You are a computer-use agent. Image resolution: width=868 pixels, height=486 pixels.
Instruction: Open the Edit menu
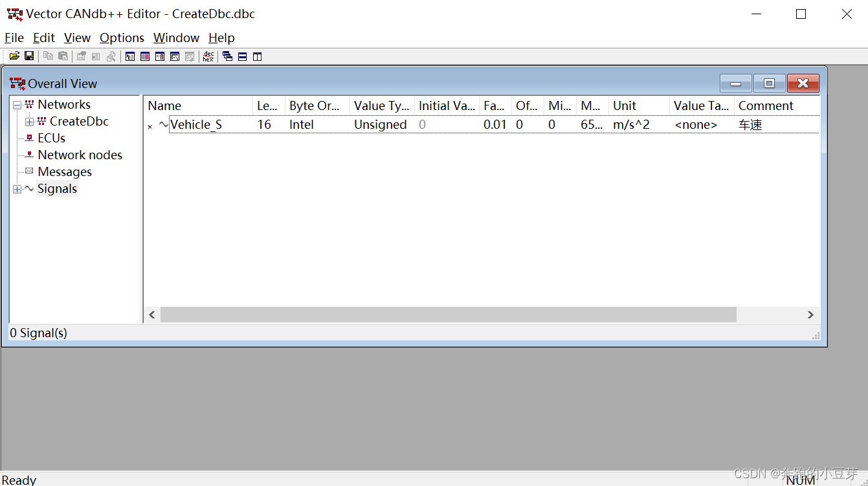tap(44, 38)
